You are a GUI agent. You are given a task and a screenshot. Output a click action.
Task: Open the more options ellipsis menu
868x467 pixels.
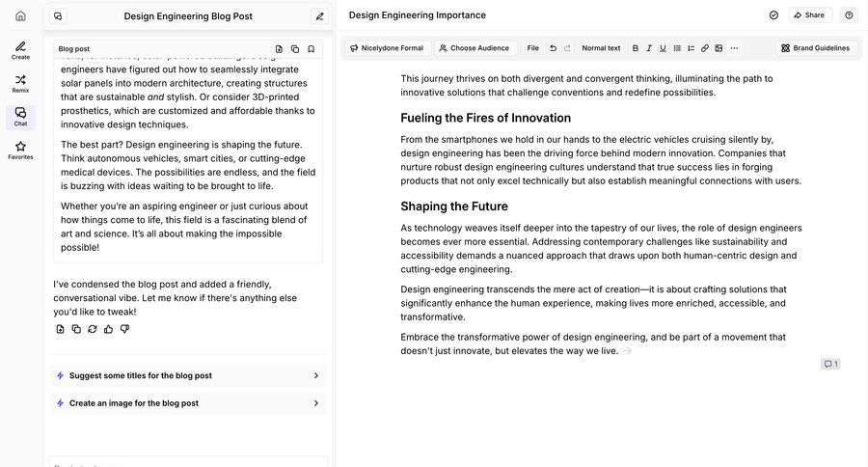734,48
